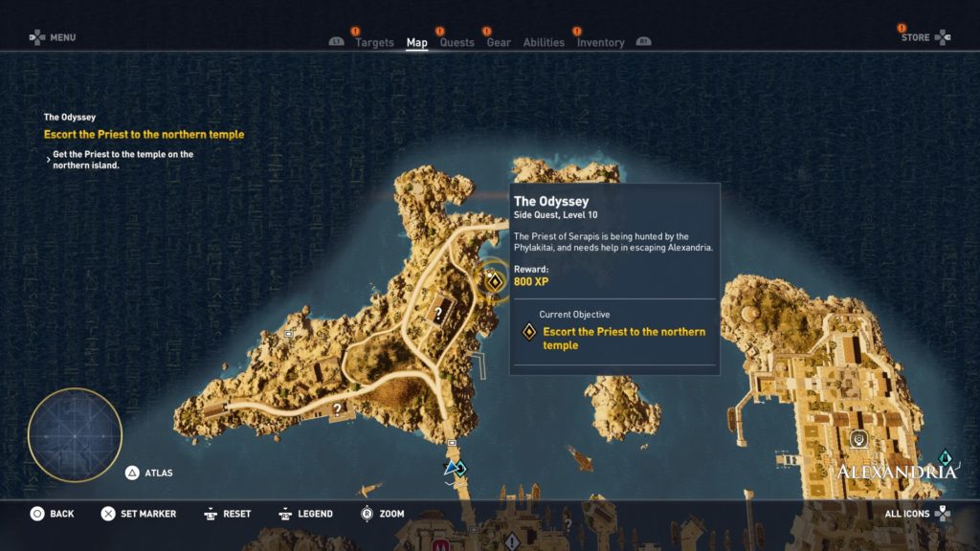This screenshot has height=551, width=980.
Task: Click the small viewpoint icon on island's west
Action: pyautogui.click(x=289, y=334)
